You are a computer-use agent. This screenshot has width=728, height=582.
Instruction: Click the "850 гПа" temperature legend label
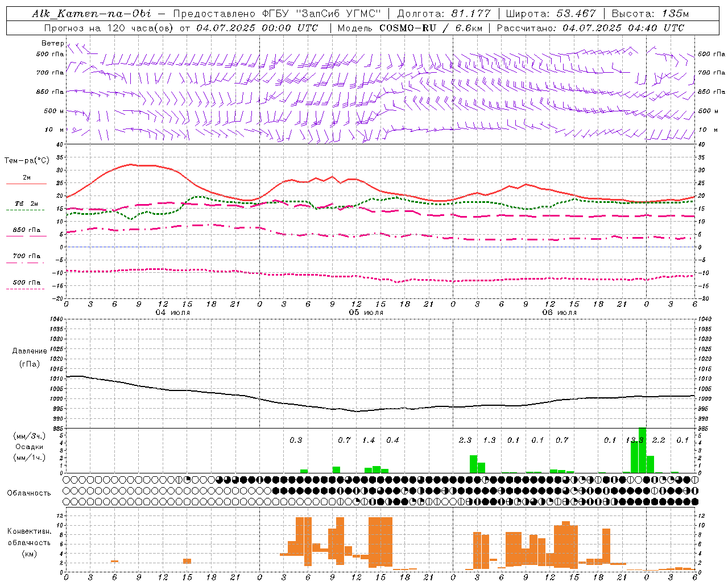(x=27, y=230)
